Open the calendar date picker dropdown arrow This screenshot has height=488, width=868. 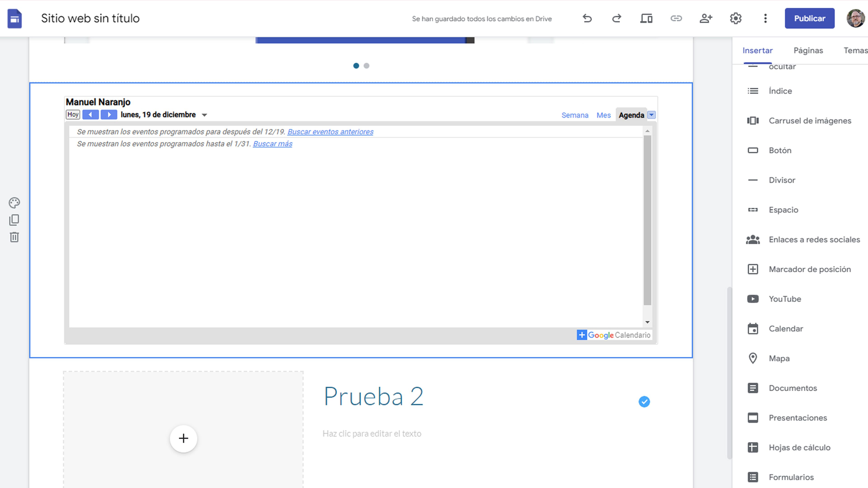[x=204, y=115]
